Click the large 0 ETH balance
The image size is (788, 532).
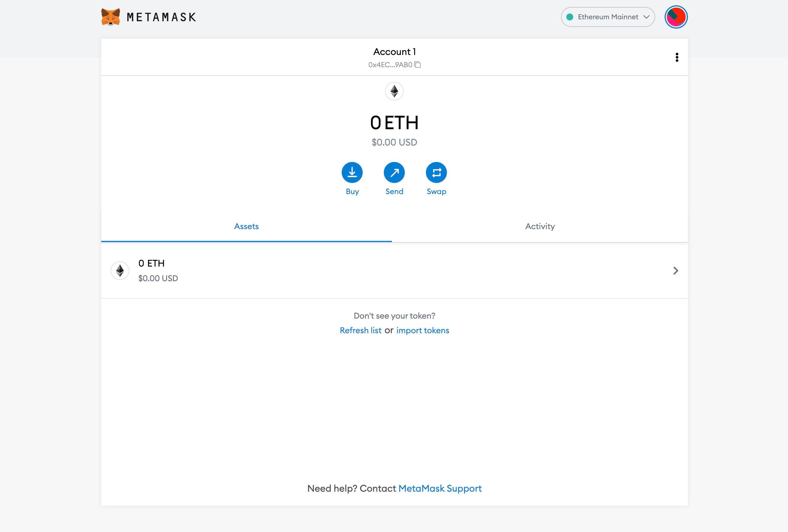pos(394,123)
